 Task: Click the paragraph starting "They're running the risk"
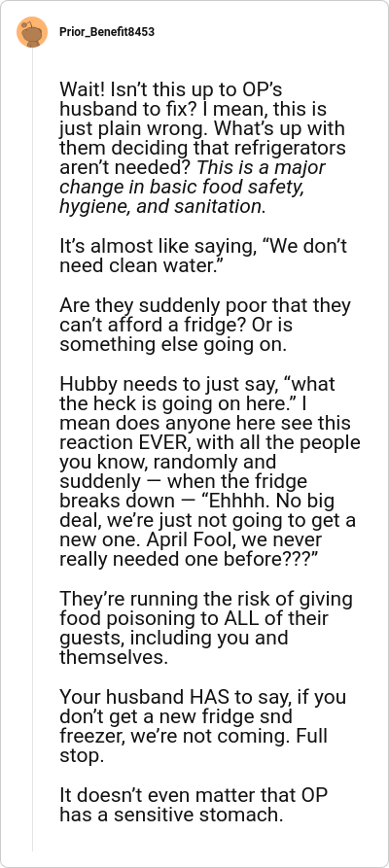coord(206,628)
